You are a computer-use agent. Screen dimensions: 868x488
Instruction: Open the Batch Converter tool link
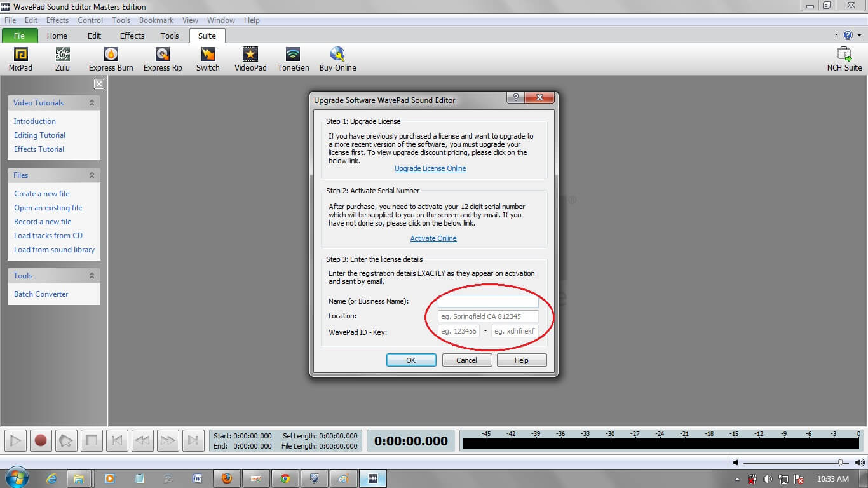tap(41, 294)
